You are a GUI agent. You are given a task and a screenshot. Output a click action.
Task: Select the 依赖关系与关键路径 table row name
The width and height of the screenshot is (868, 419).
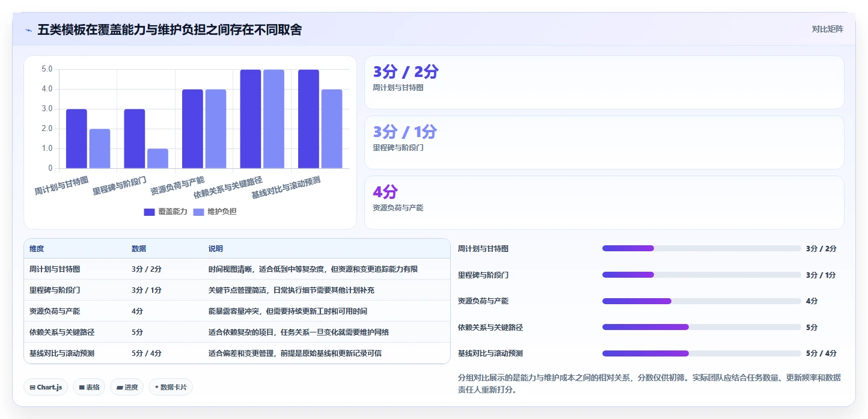pos(62,332)
